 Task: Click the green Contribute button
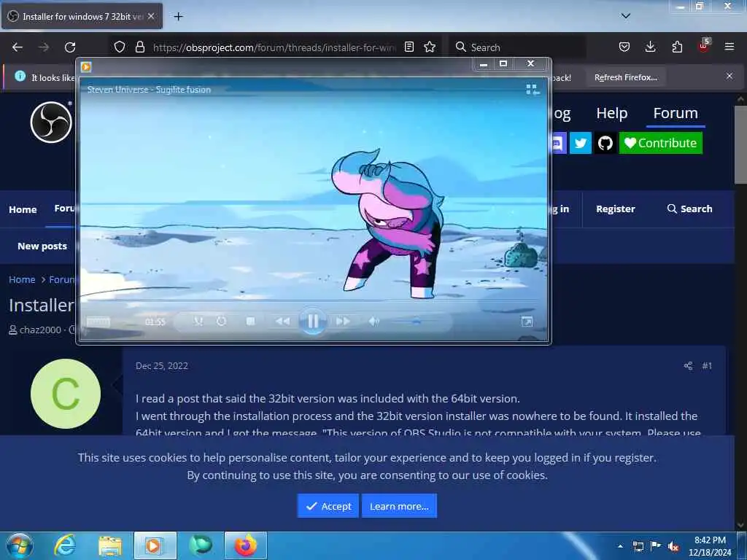(x=660, y=143)
